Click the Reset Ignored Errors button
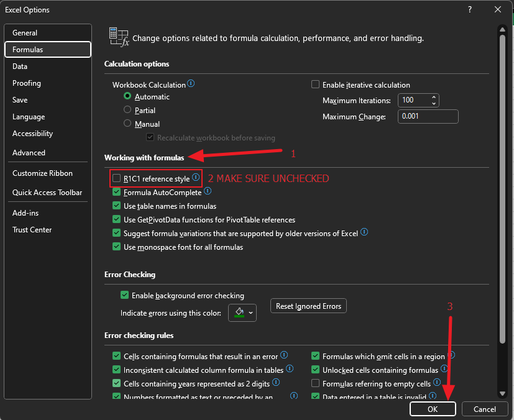This screenshot has width=514, height=420. click(x=308, y=306)
